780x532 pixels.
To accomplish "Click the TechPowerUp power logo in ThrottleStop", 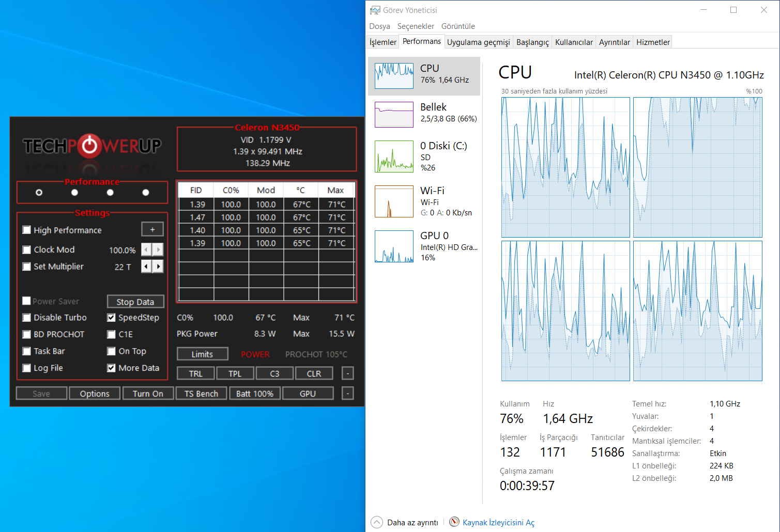I will tap(90, 146).
